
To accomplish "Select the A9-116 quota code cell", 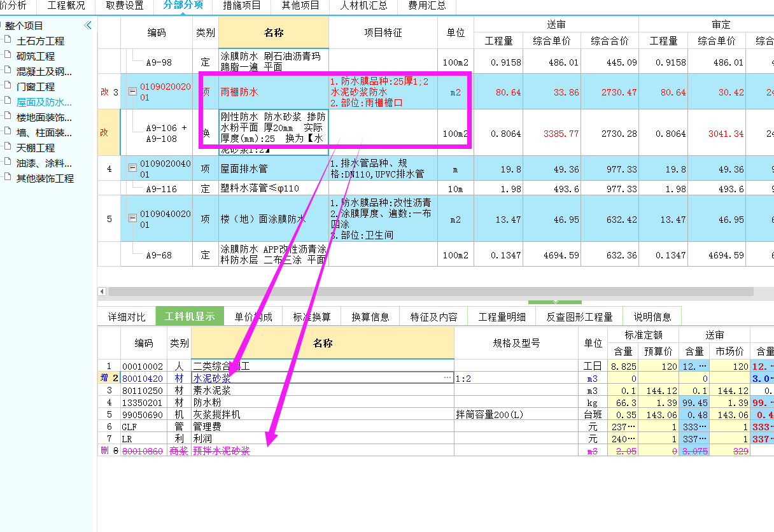I will tap(157, 188).
